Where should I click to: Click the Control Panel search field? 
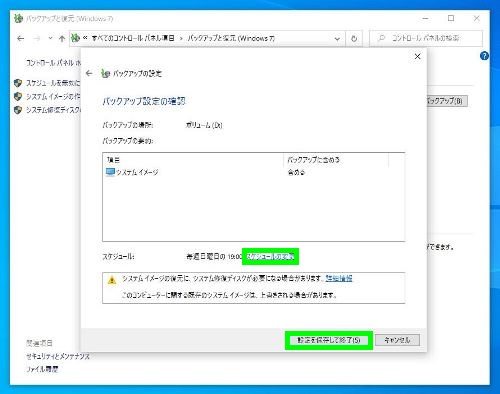click(426, 38)
